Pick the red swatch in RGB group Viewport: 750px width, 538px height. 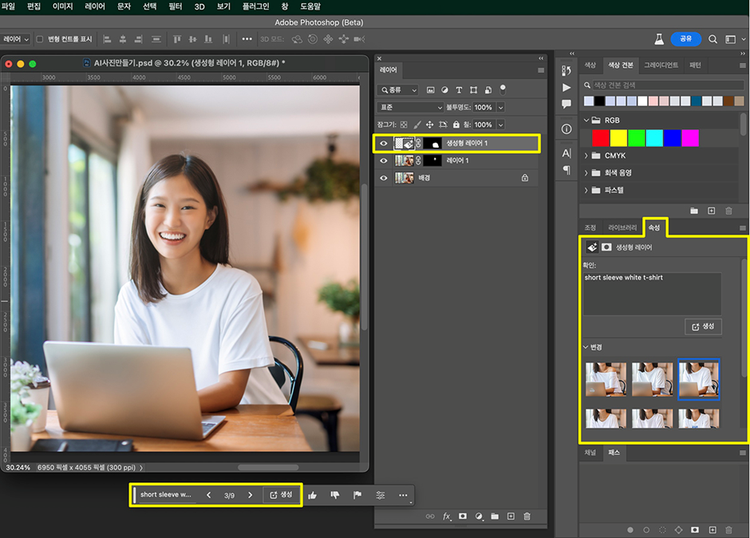coord(601,138)
